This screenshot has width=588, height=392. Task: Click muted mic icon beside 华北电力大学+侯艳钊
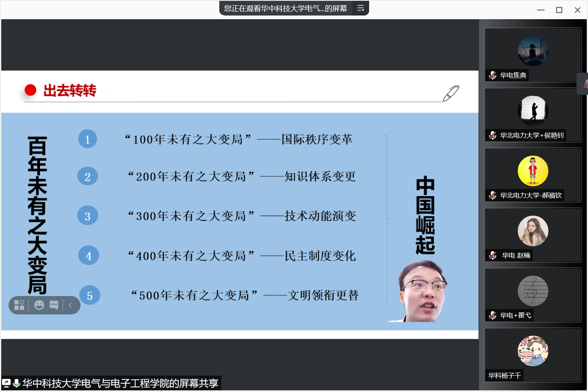click(493, 135)
